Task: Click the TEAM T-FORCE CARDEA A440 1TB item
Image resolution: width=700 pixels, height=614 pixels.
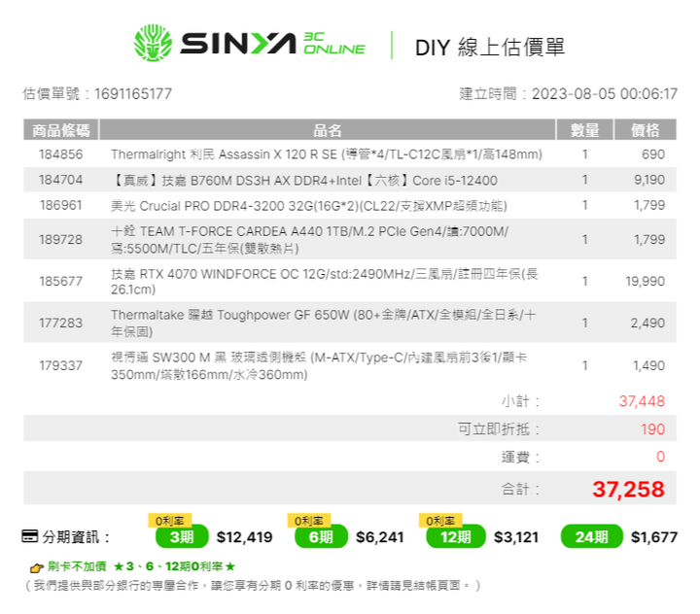Action: click(x=309, y=240)
